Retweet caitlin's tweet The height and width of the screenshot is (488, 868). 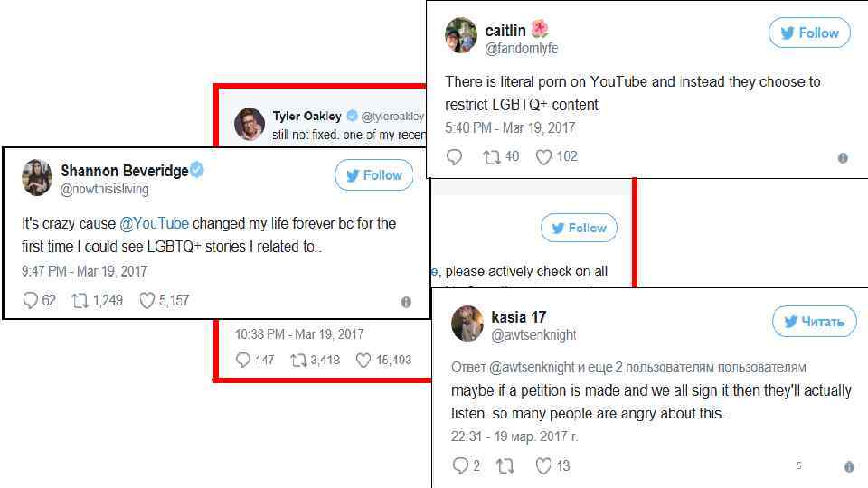click(x=491, y=157)
